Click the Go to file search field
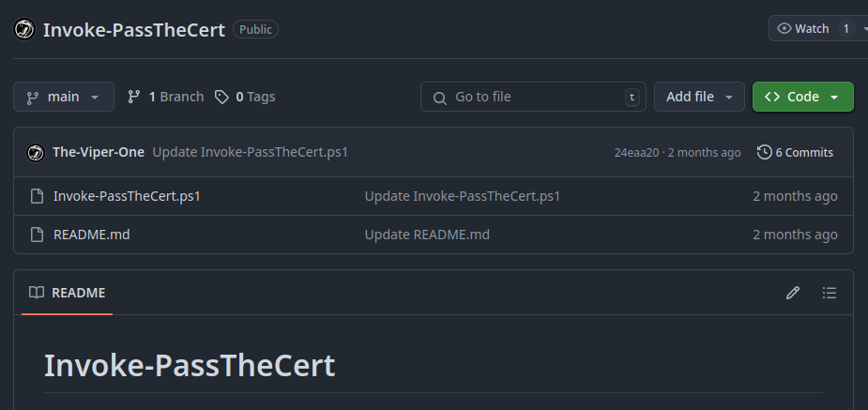 pos(533,97)
